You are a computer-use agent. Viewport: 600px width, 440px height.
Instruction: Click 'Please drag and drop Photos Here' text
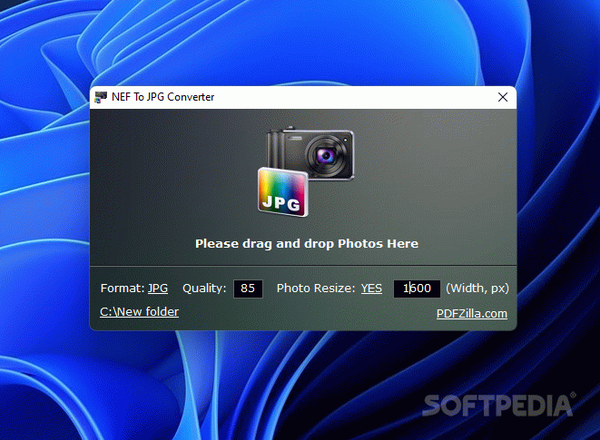307,244
